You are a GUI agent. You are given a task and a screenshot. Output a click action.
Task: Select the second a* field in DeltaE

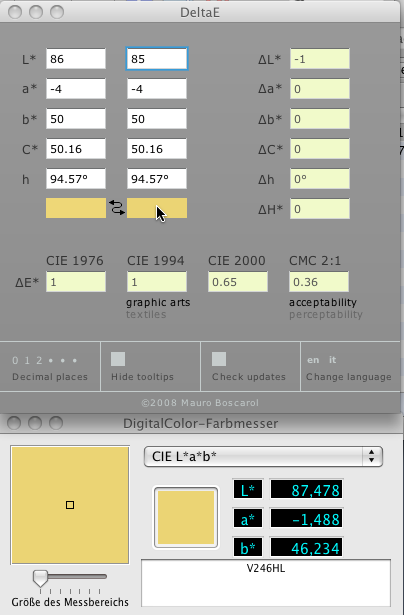point(157,89)
